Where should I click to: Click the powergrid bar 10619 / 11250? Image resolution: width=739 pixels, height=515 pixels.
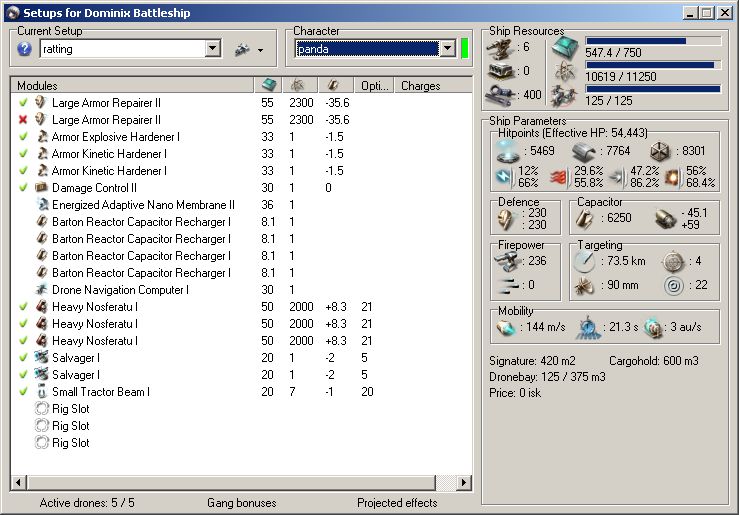click(653, 65)
